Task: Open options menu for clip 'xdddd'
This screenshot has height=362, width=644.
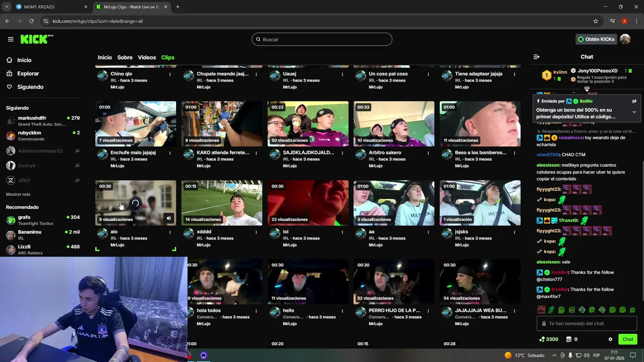Action: click(256, 232)
